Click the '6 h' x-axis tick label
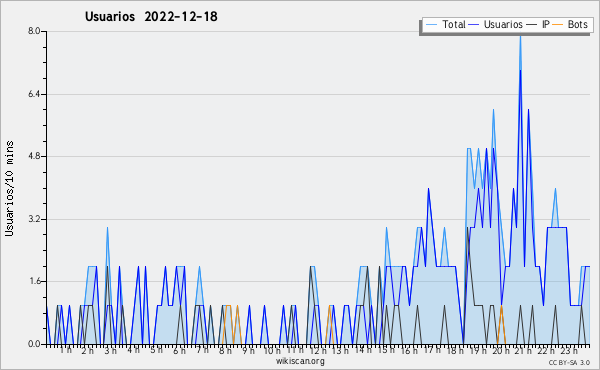Image resolution: width=600 pixels, height=370 pixels. click(179, 350)
